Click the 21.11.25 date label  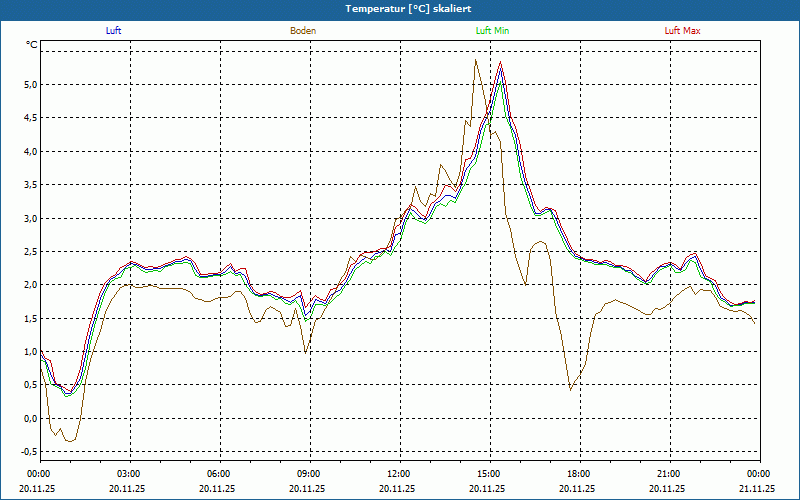[x=757, y=489]
